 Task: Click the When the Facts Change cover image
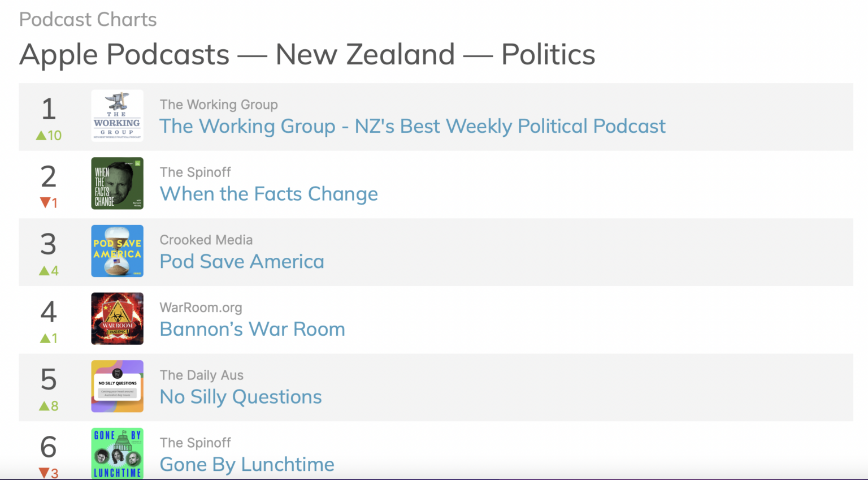pyautogui.click(x=117, y=183)
